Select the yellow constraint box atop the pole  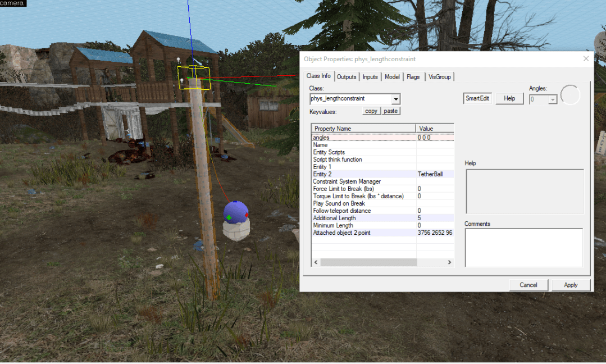[194, 78]
